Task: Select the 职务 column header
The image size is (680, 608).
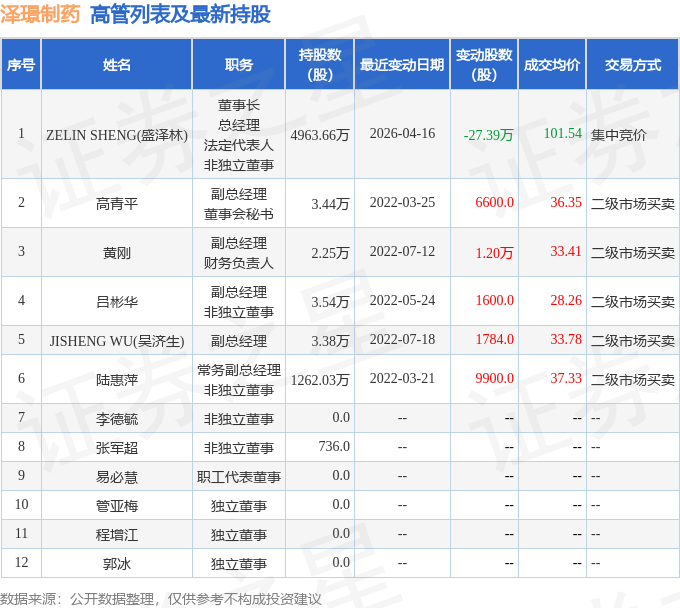Action: pyautogui.click(x=239, y=65)
